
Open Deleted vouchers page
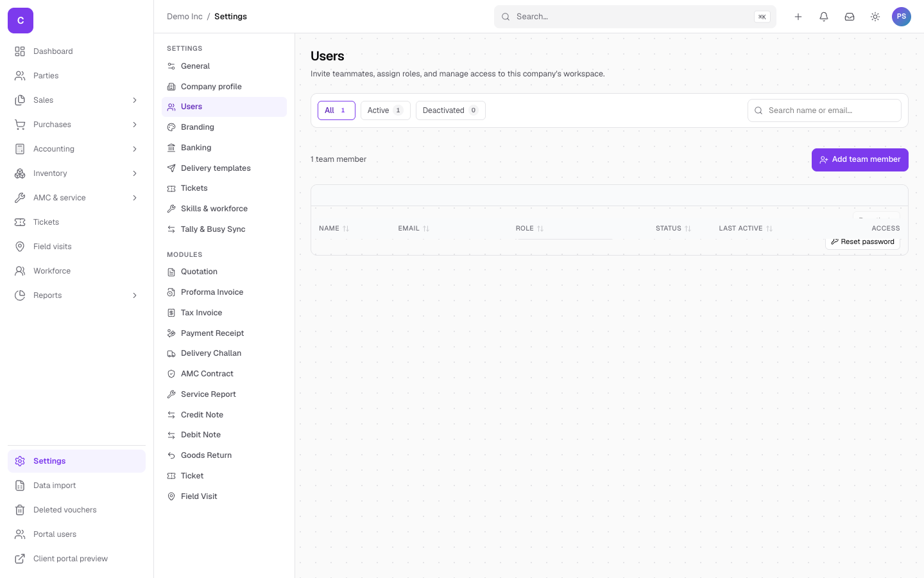(x=76, y=510)
